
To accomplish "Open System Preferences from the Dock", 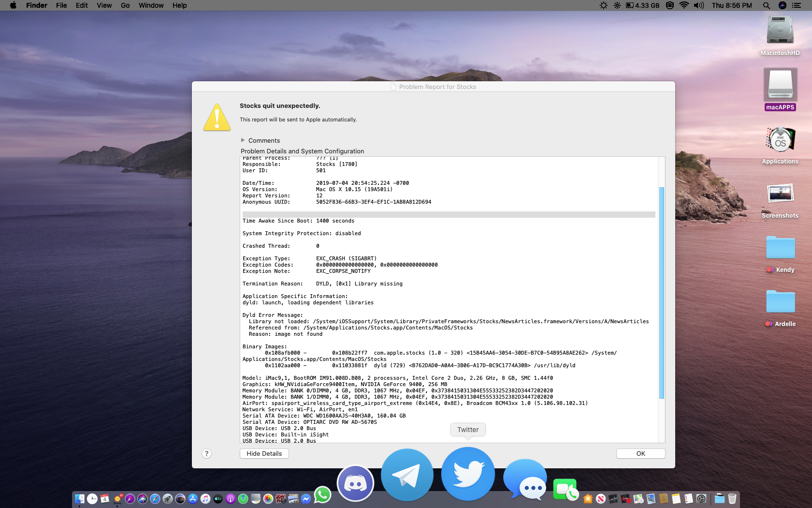I will (x=701, y=499).
